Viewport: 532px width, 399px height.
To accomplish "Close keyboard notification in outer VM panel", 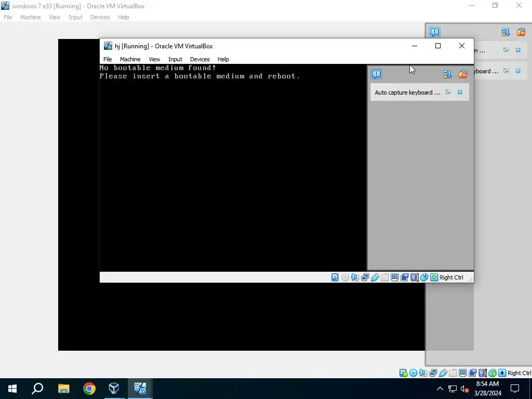I will point(518,71).
